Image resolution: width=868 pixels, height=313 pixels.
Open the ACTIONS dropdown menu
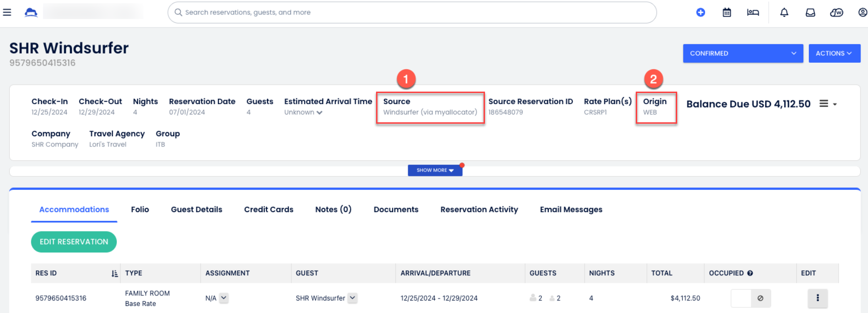pos(834,53)
